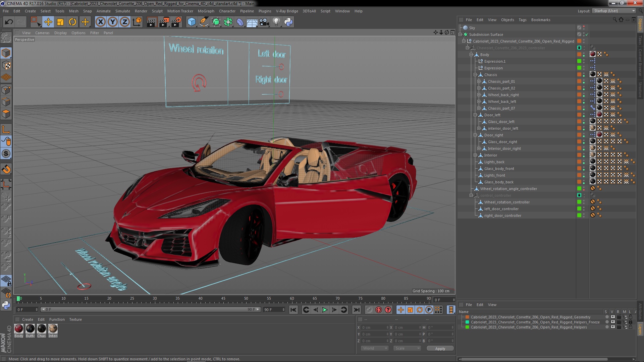
Task: Select the Scale tool in toolbar
Action: pos(60,22)
